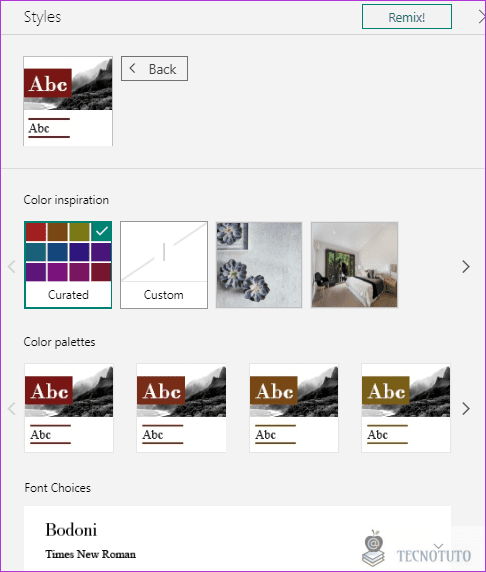Open the Bodoni Times New Roman font selector

[238, 538]
